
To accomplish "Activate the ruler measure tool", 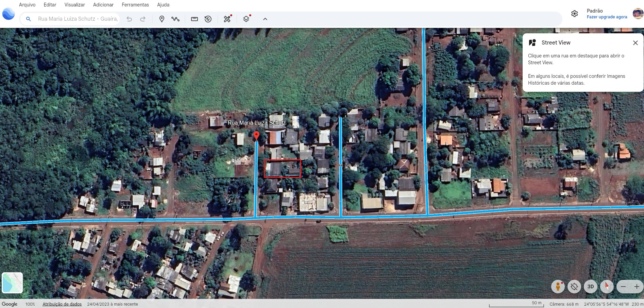I will point(194,19).
